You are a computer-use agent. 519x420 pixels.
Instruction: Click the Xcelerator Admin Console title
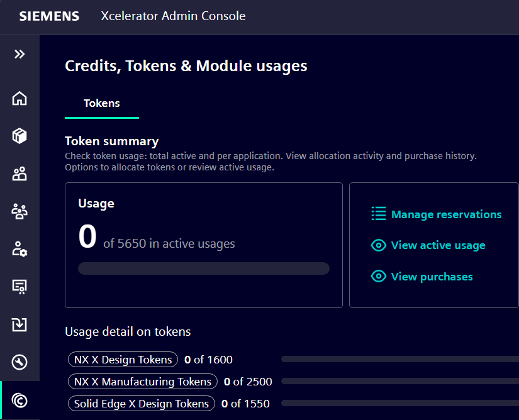point(173,16)
